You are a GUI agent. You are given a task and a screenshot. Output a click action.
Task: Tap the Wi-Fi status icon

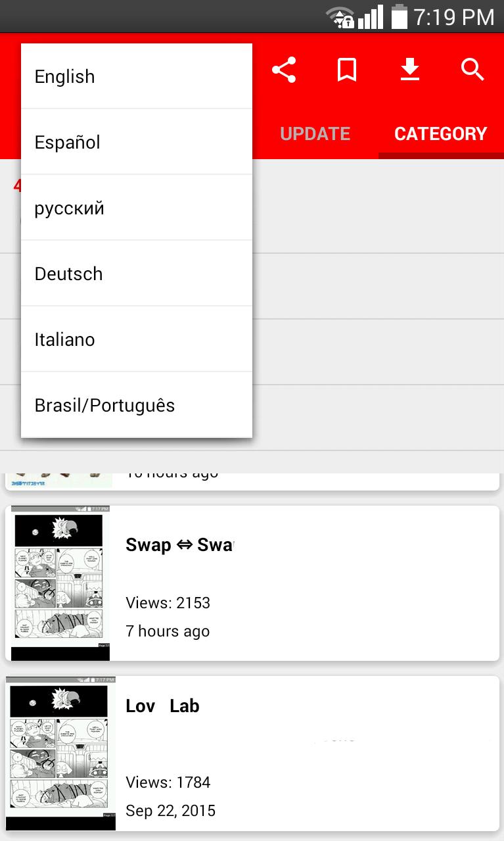(x=340, y=17)
